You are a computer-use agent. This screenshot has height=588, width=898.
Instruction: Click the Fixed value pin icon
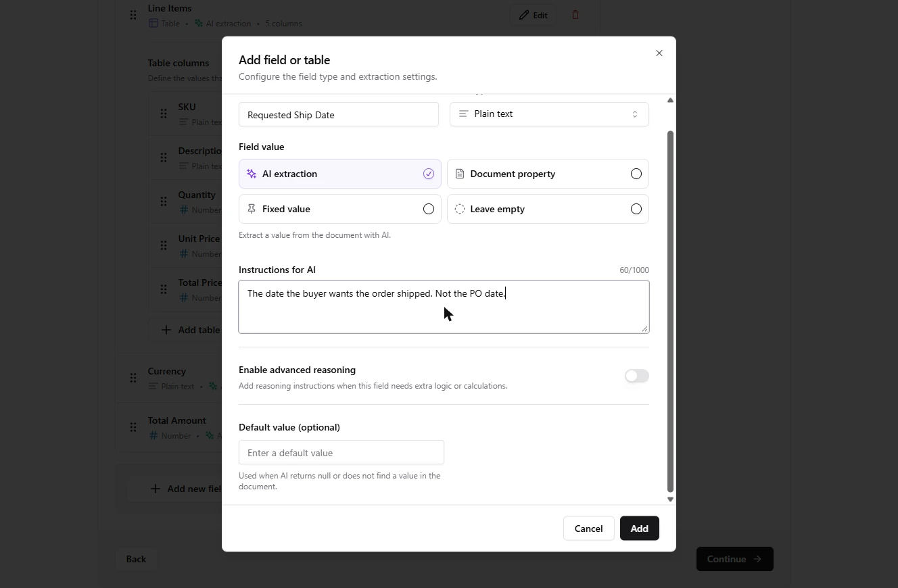252,209
